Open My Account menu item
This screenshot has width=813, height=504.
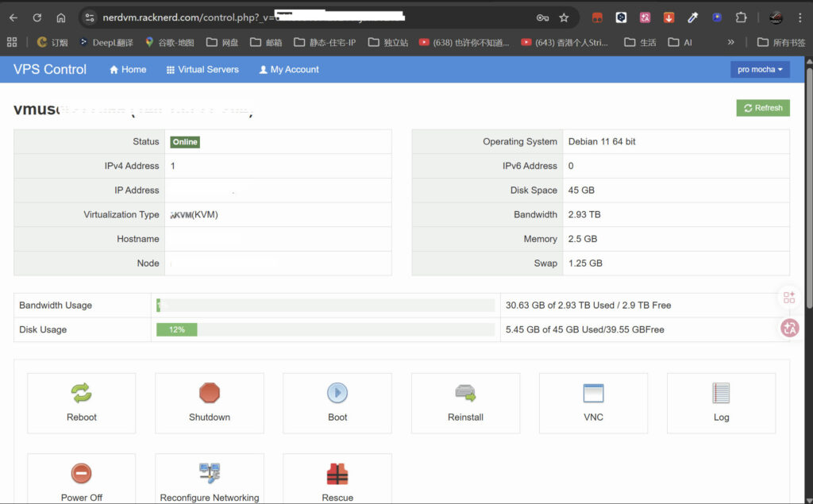289,70
